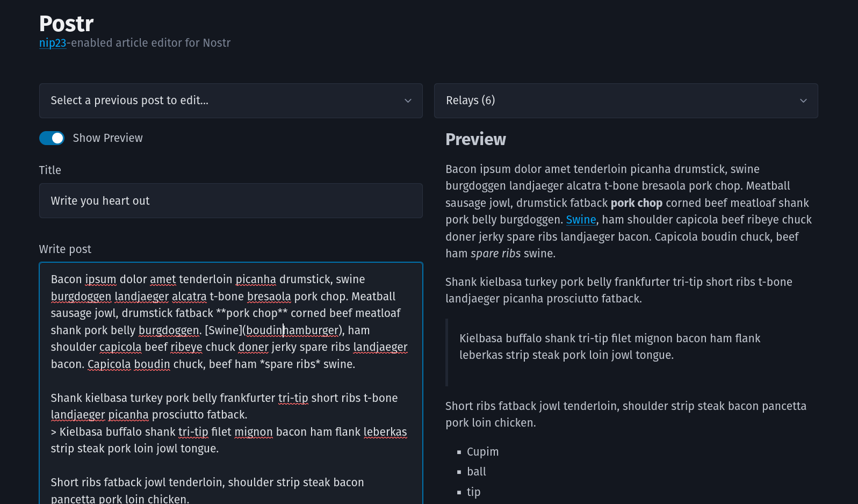The height and width of the screenshot is (504, 858).
Task: Click the Postr heading logo text
Action: (66, 24)
